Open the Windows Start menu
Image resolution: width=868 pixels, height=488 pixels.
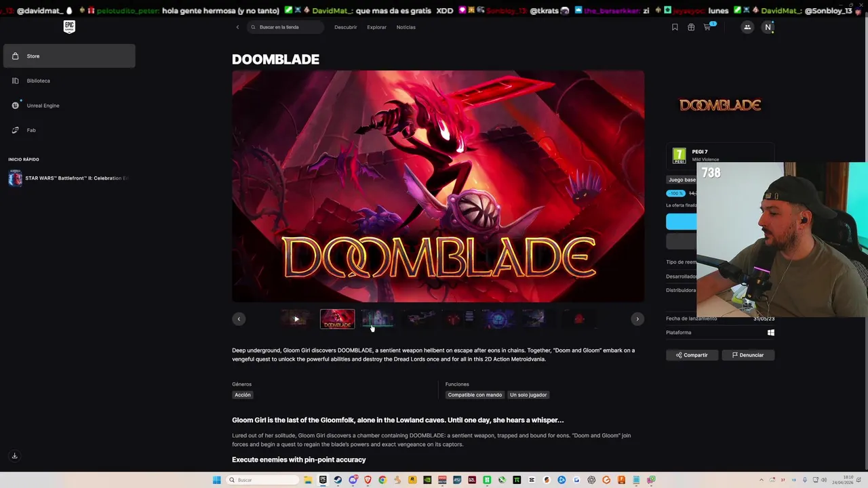pyautogui.click(x=217, y=480)
